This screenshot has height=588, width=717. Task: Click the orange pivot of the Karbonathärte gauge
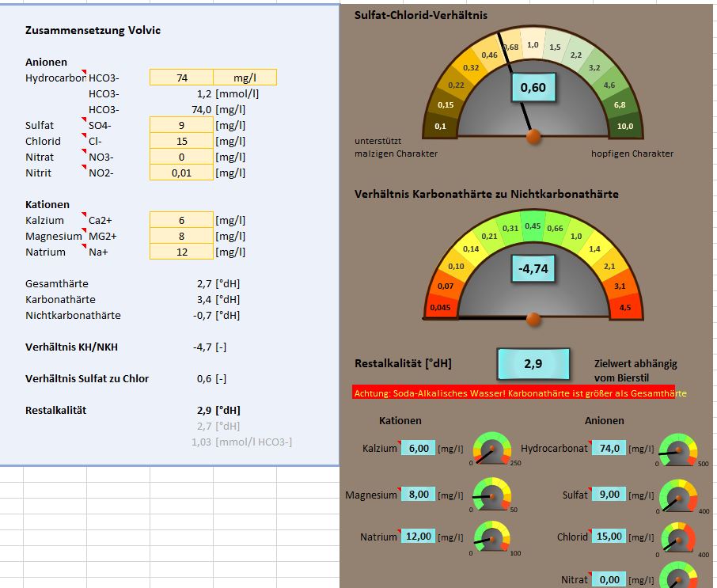pos(533,319)
